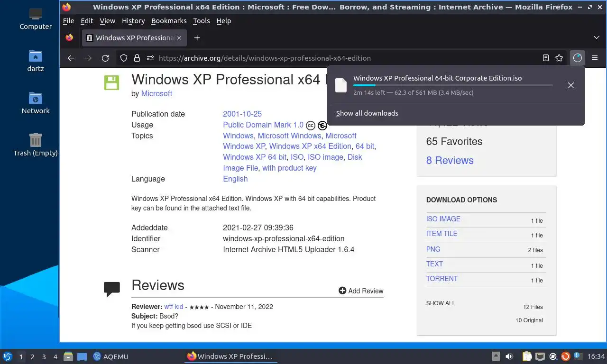Open the LXQt application menu on the taskbar
This screenshot has width=607, height=364.
pos(7,356)
